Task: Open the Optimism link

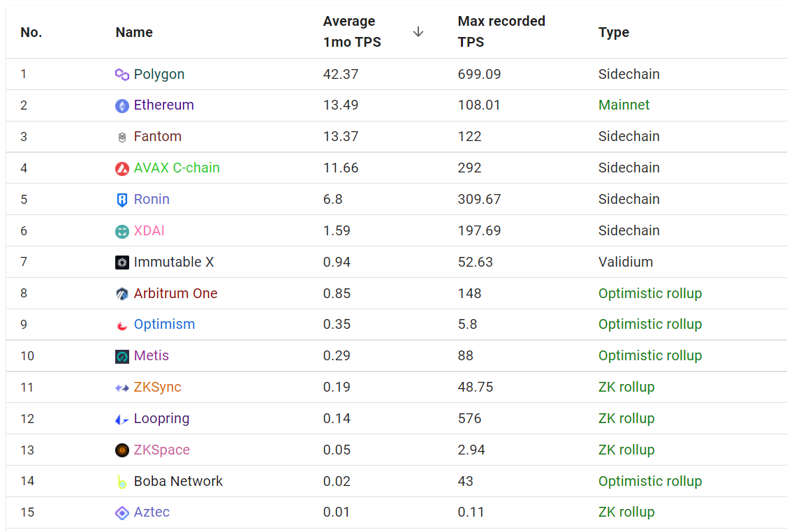Action: click(164, 325)
